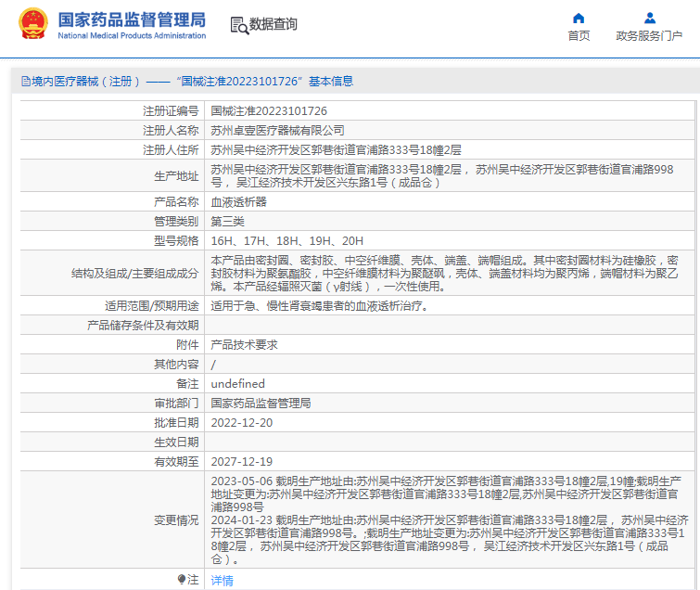
Task: Click the 批准日期 row label
Action: tap(176, 422)
